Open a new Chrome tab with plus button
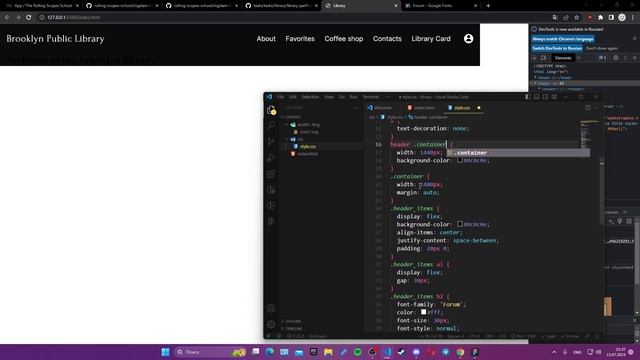Viewport: 640px width, 360px height. (488, 6)
